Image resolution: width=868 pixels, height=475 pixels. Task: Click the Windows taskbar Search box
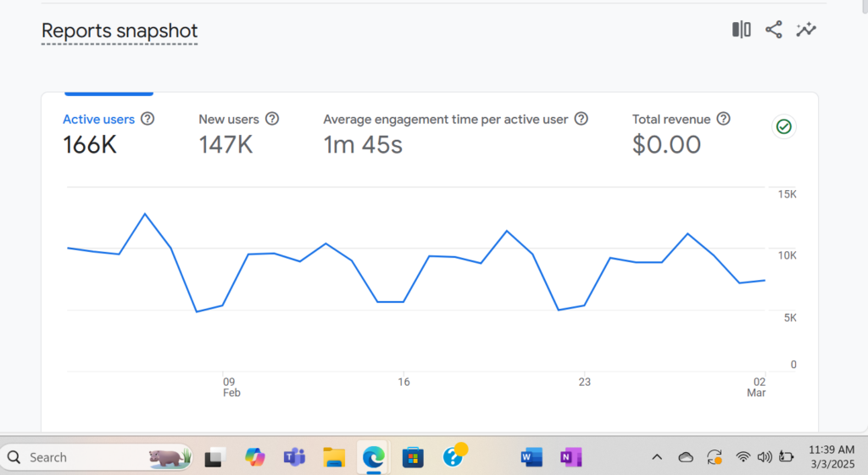85,457
